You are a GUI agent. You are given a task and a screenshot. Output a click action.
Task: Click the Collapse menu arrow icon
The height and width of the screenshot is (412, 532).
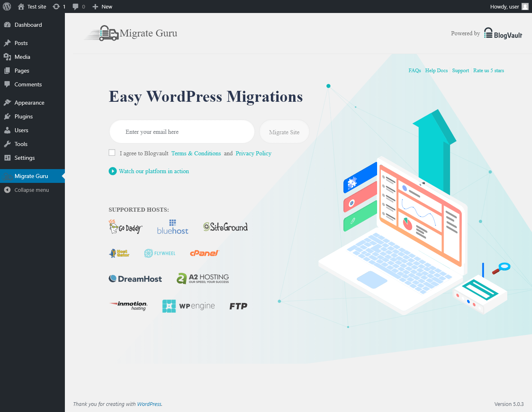point(7,190)
